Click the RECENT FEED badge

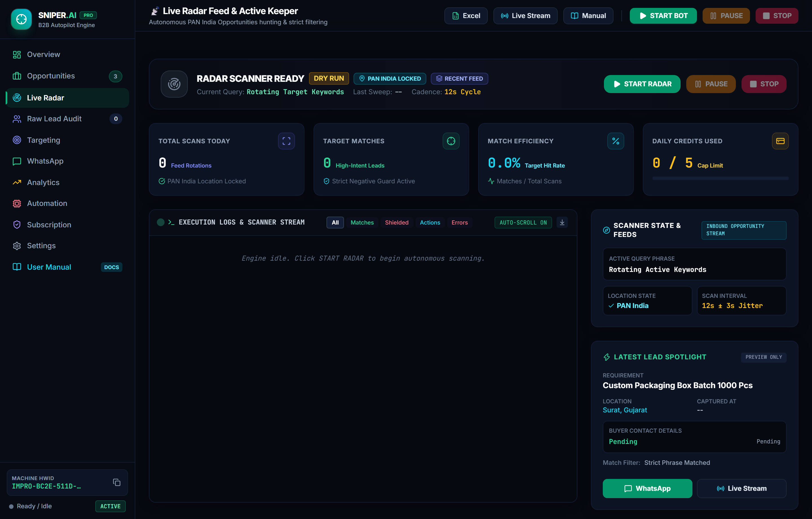(x=459, y=79)
